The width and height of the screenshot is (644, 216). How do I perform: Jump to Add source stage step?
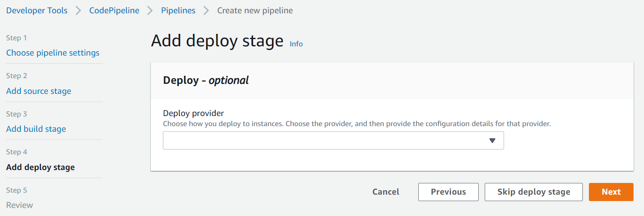39,91
